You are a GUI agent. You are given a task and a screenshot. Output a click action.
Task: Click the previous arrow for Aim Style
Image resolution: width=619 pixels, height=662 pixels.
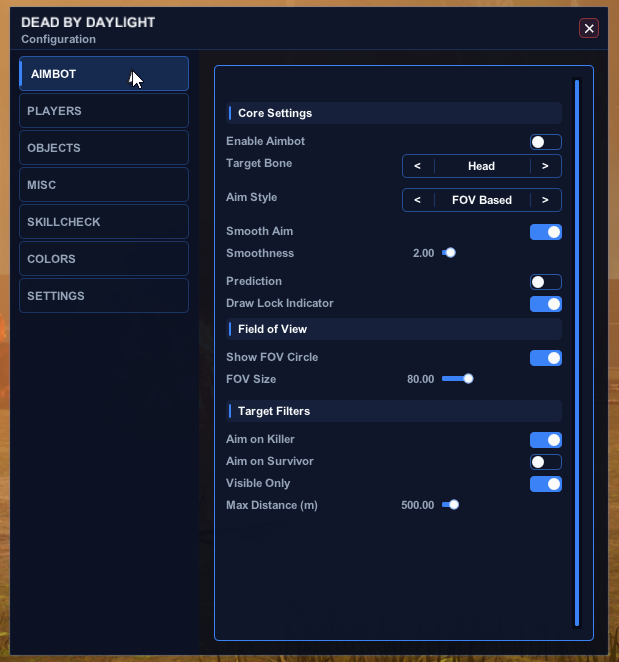tap(418, 200)
